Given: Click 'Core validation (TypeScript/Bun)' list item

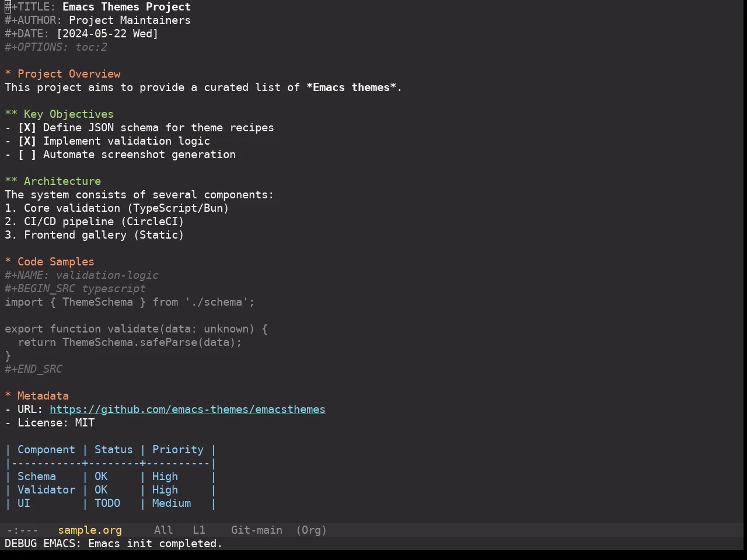Looking at the screenshot, I should (x=117, y=208).
